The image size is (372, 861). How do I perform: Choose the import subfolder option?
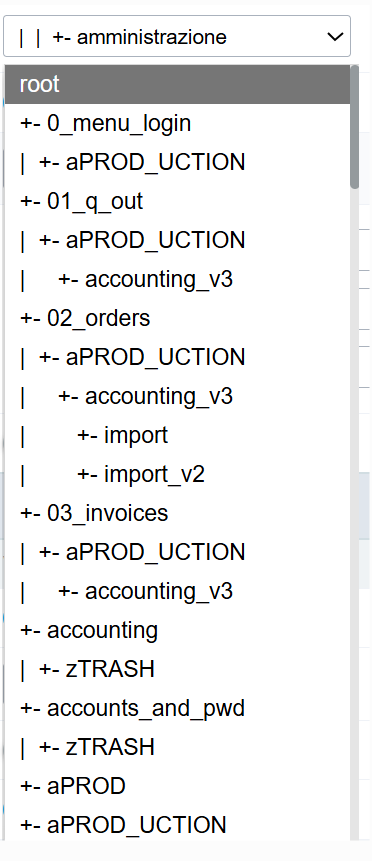177,435
